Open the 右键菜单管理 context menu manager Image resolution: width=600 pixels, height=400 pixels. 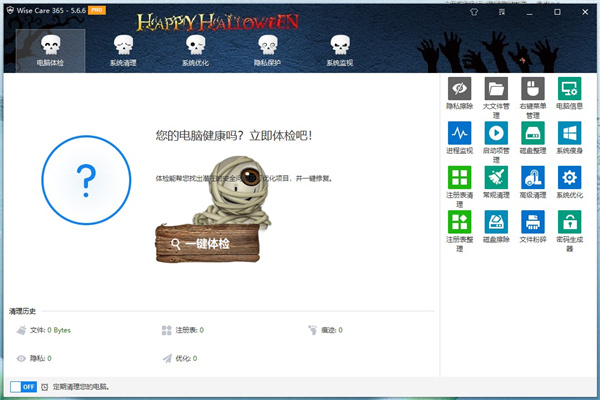(x=533, y=88)
